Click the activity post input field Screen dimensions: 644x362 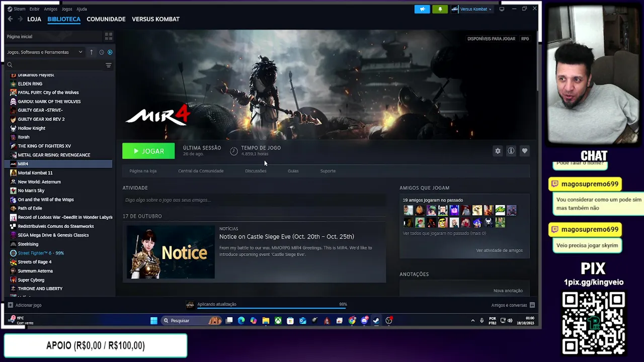pyautogui.click(x=254, y=200)
